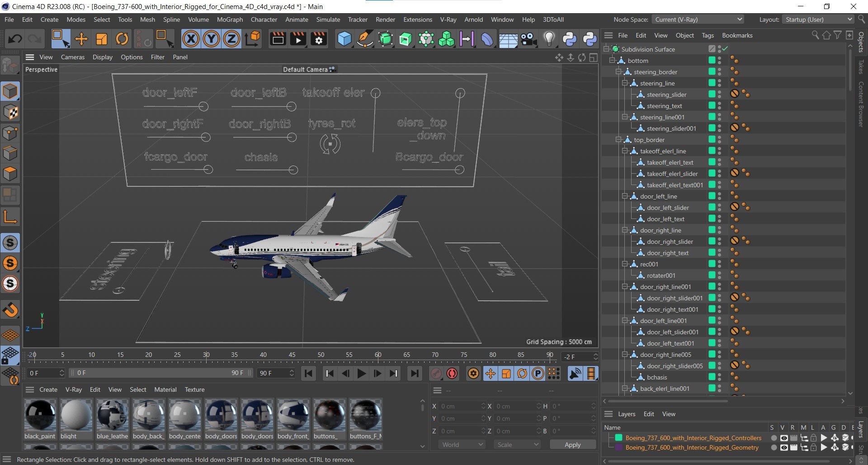Image resolution: width=868 pixels, height=465 pixels.
Task: Open Scale coordinate mode dropdown
Action: [517, 445]
